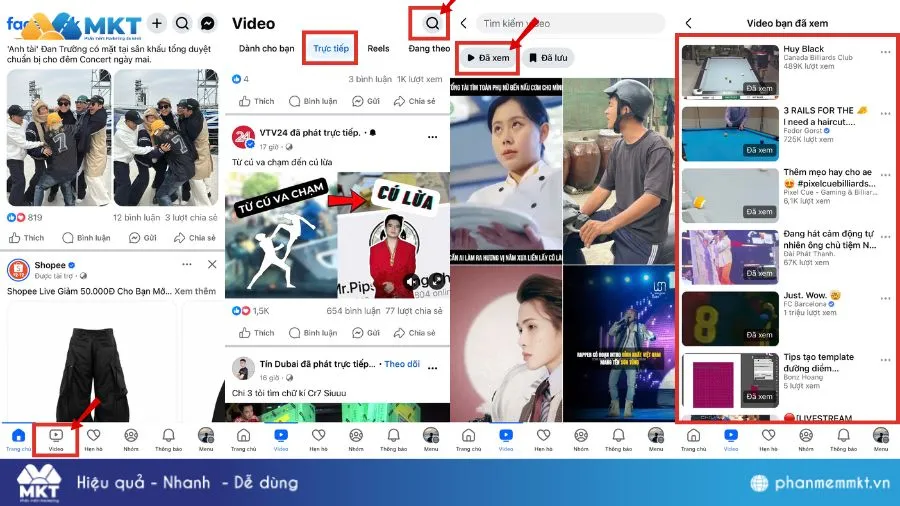Select Đã xem filter chip

pos(488,57)
